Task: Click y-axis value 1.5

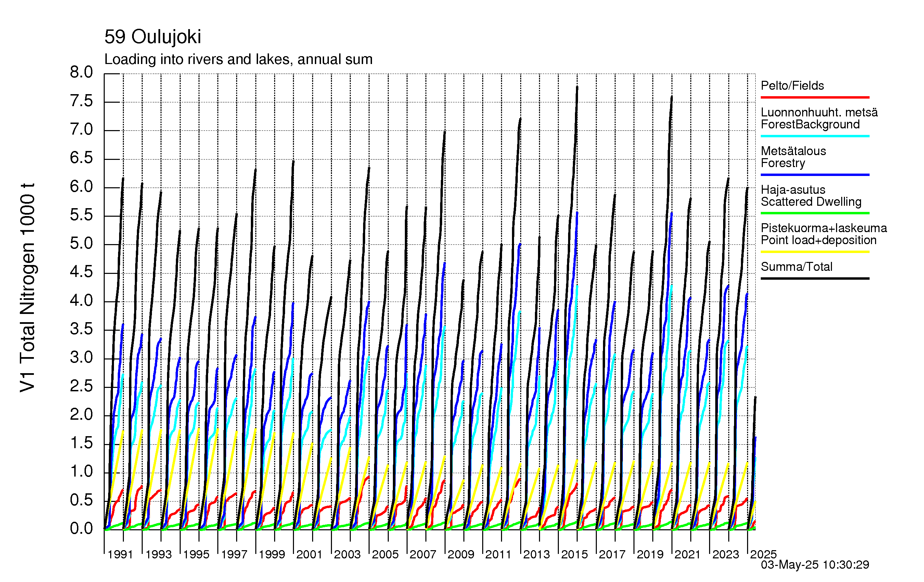Action: click(x=81, y=443)
